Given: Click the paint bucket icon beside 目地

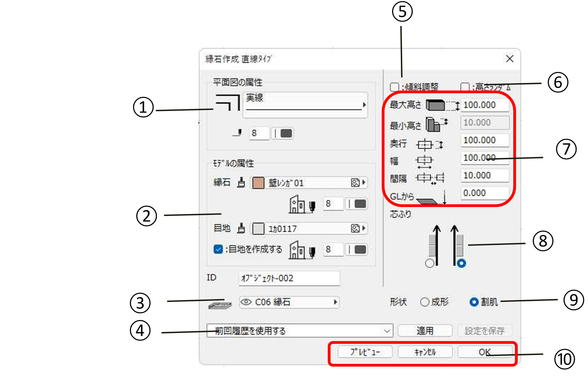Looking at the screenshot, I should tap(241, 228).
